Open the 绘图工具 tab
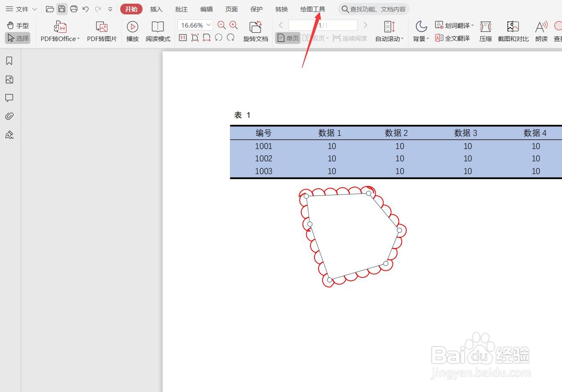 [x=312, y=9]
